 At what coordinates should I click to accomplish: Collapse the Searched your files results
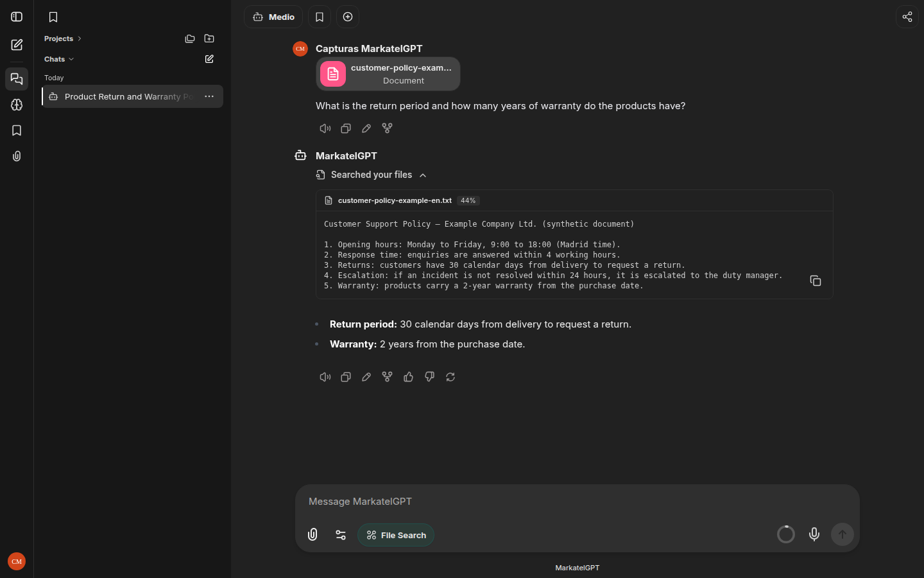(x=372, y=175)
